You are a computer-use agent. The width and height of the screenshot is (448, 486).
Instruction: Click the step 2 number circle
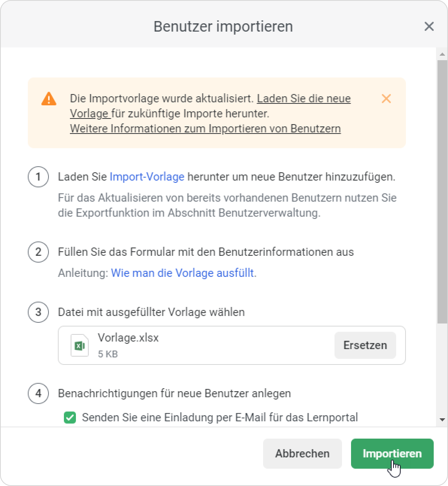coord(38,252)
